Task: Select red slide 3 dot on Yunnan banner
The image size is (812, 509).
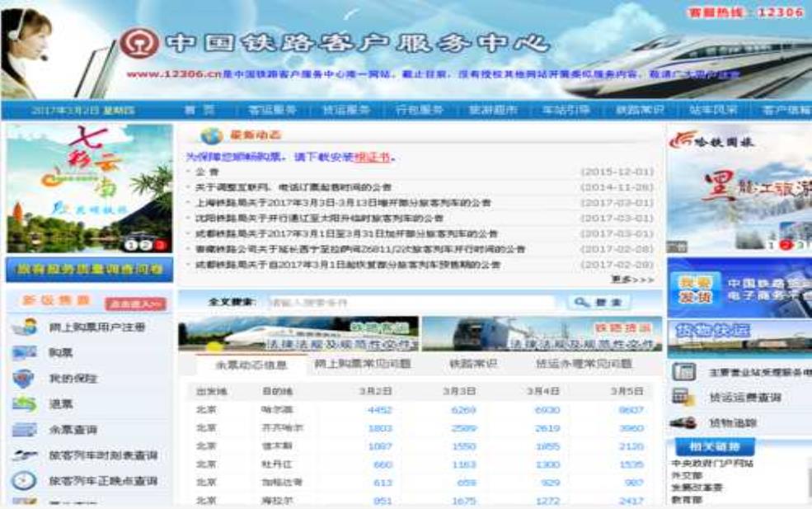Action: [161, 245]
